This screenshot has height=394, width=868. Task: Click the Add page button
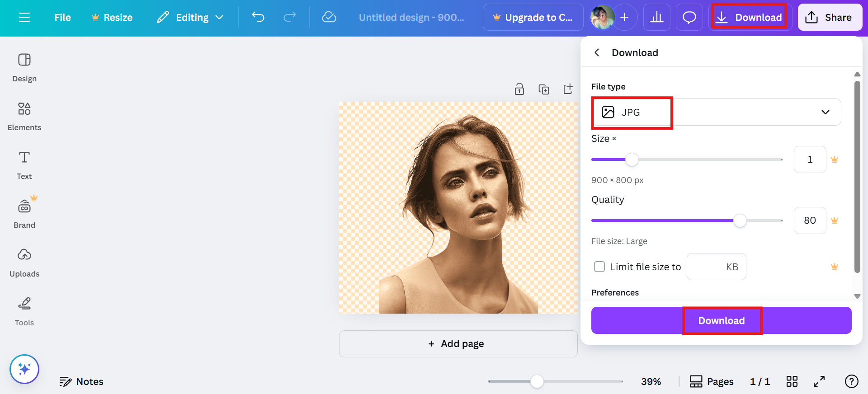pyautogui.click(x=458, y=344)
